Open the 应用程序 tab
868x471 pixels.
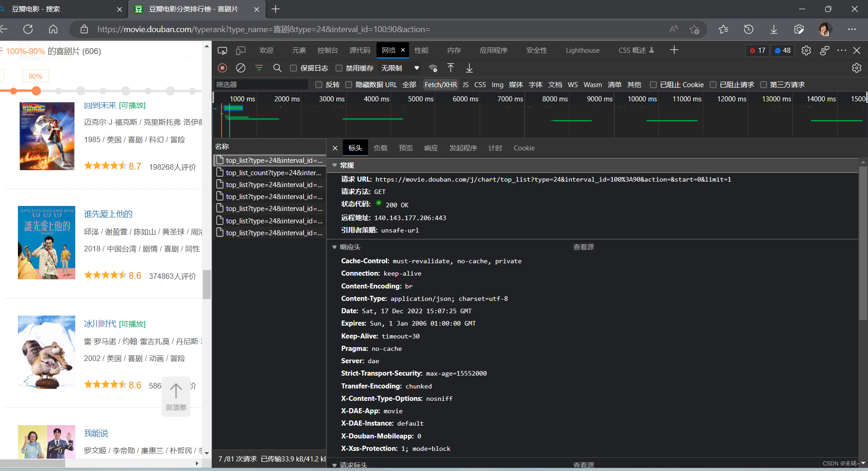(493, 50)
